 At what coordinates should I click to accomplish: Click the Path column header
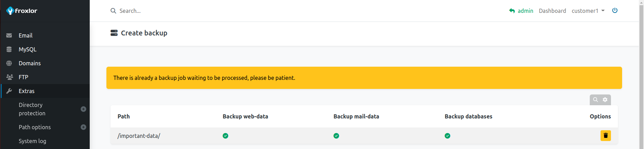(123, 116)
